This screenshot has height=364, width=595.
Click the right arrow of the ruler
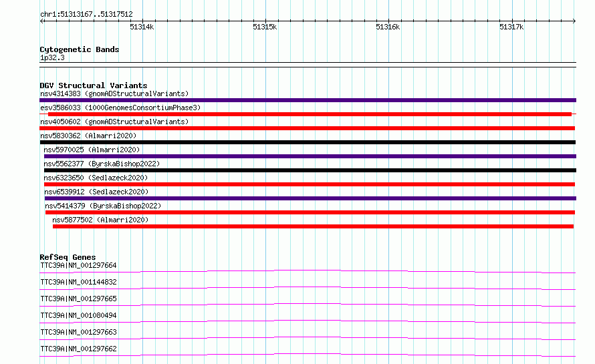point(574,21)
